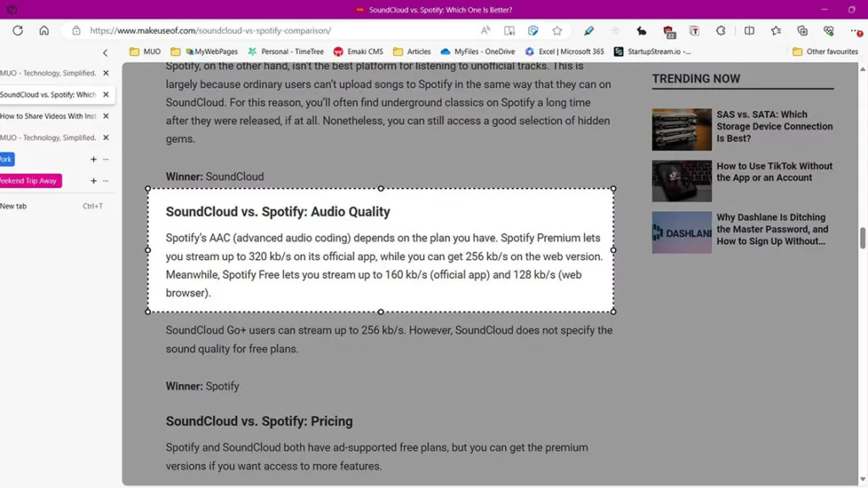The width and height of the screenshot is (868, 488).
Task: Click the red T extension icon
Action: (x=694, y=30)
